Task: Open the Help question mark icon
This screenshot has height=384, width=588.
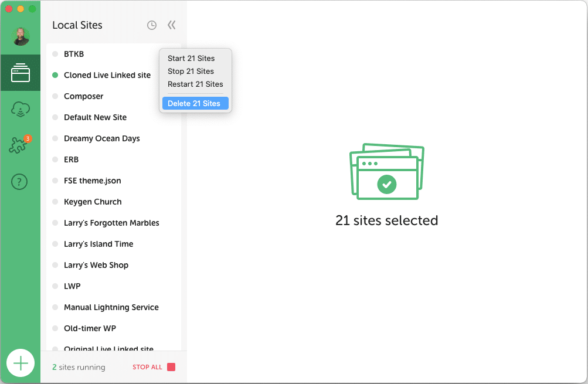Action: 20,182
